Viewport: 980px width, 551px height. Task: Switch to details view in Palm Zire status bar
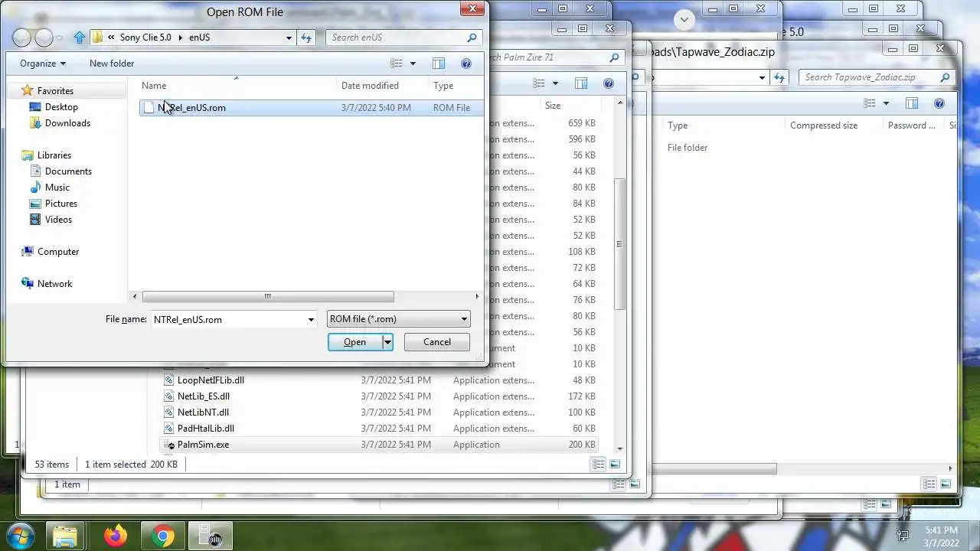(599, 465)
